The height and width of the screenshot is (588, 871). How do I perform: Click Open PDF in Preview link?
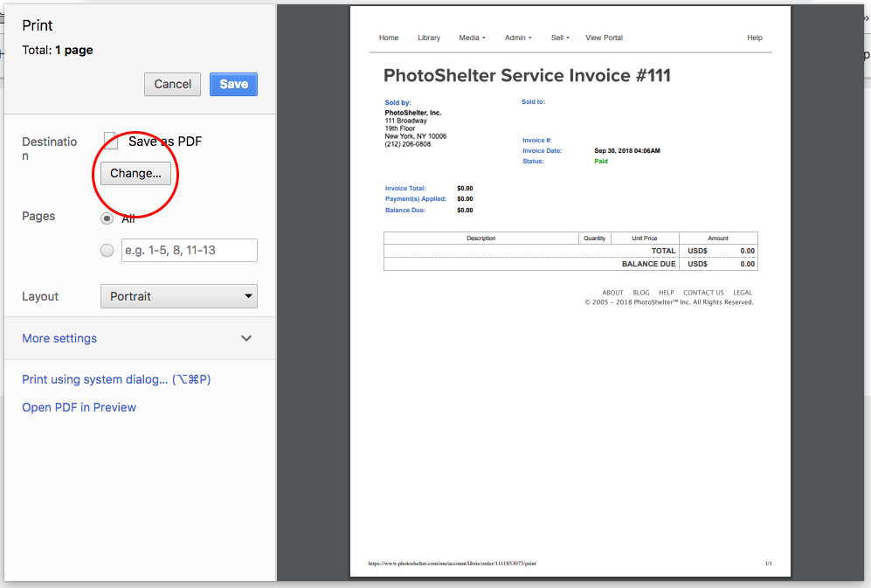79,407
